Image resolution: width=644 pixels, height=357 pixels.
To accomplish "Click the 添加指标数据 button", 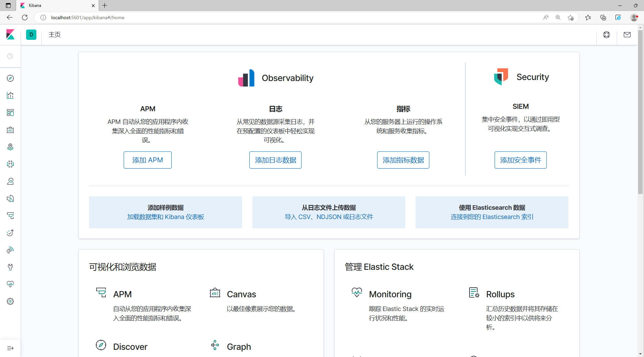I will click(403, 160).
